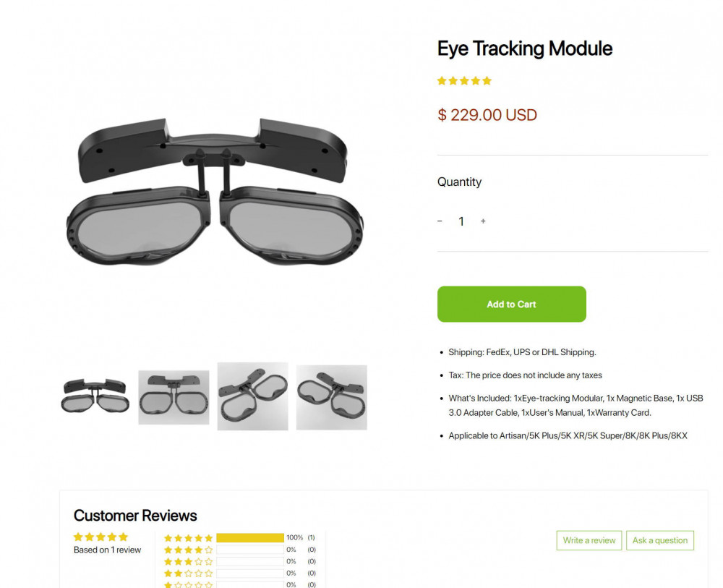Click the 5-star row stars in review breakdown

click(187, 537)
